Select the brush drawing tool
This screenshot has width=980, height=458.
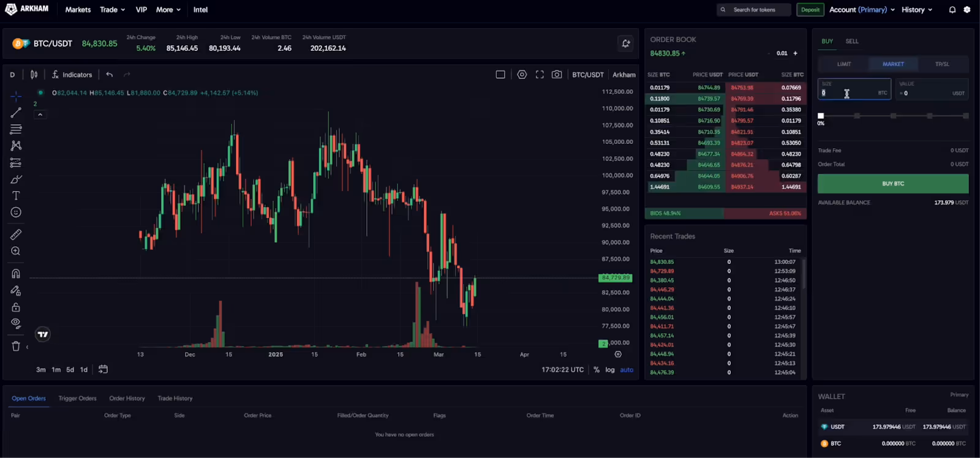pos(16,179)
